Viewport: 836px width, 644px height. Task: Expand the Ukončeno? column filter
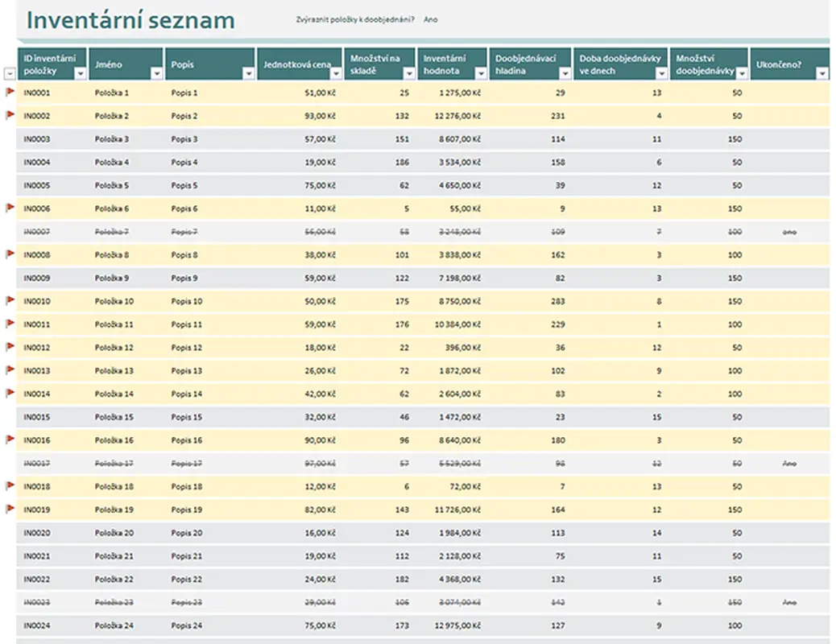click(822, 73)
